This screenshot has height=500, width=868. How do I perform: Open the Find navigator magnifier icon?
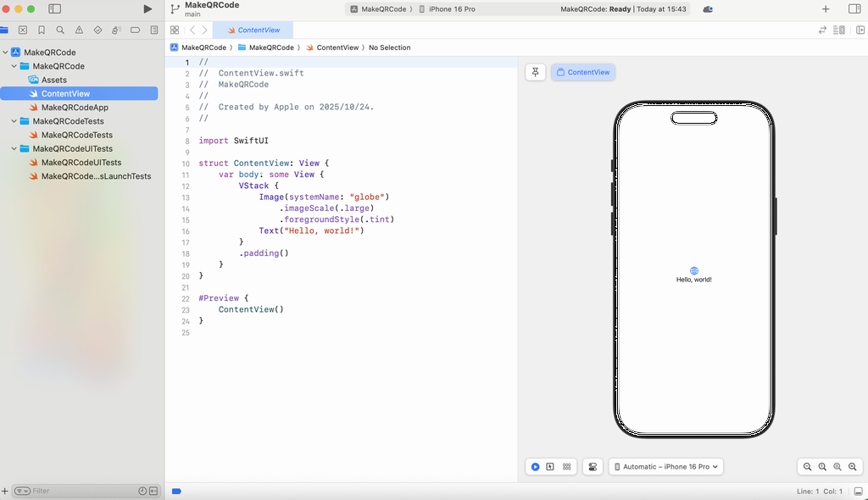pyautogui.click(x=60, y=30)
